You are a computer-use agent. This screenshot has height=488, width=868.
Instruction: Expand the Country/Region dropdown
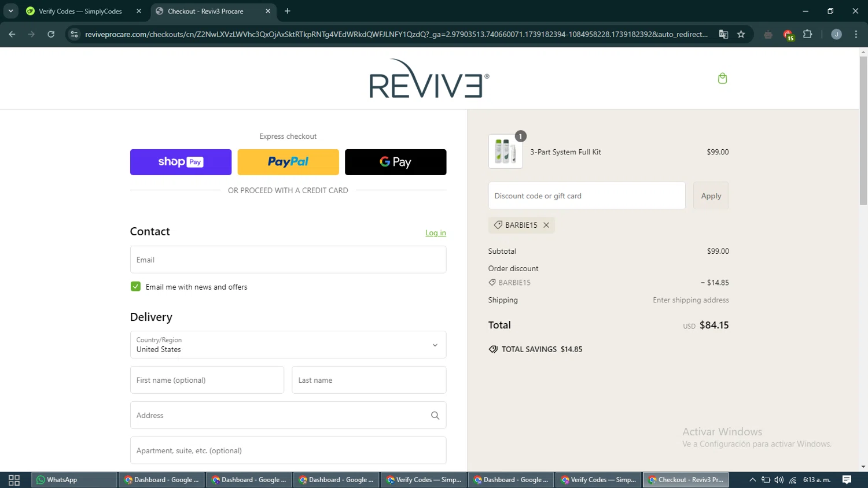pos(288,345)
